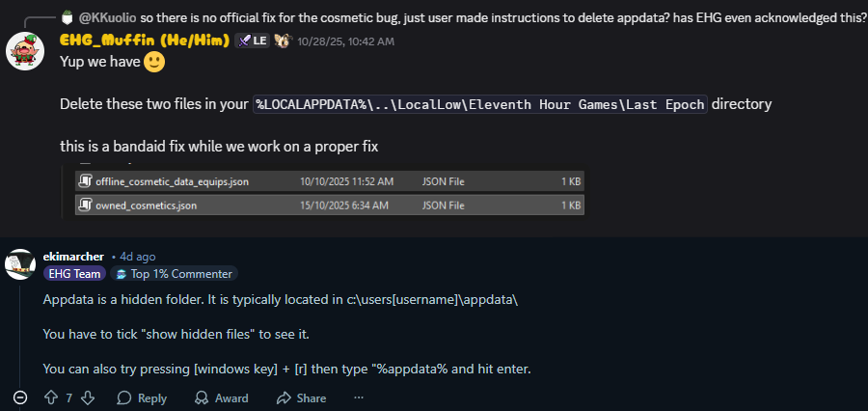Upvote ekimarcher's comment

click(51, 397)
